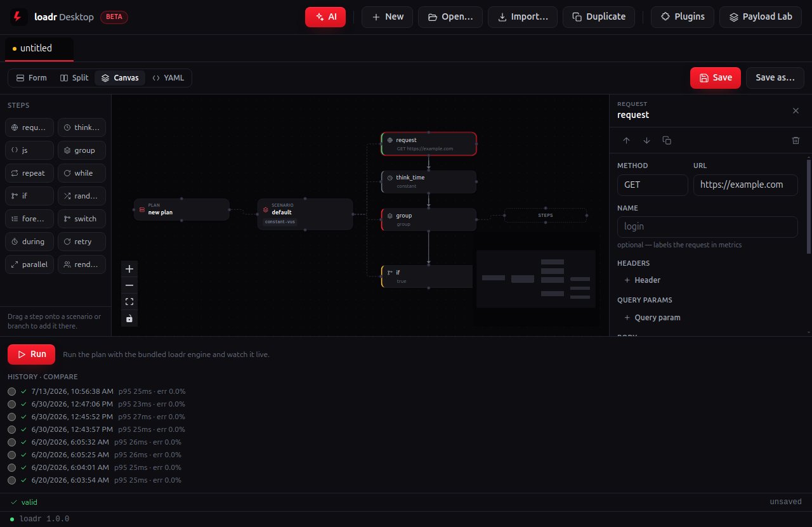The width and height of the screenshot is (812, 527).
Task: Pick the random step chip
Action: tap(82, 196)
